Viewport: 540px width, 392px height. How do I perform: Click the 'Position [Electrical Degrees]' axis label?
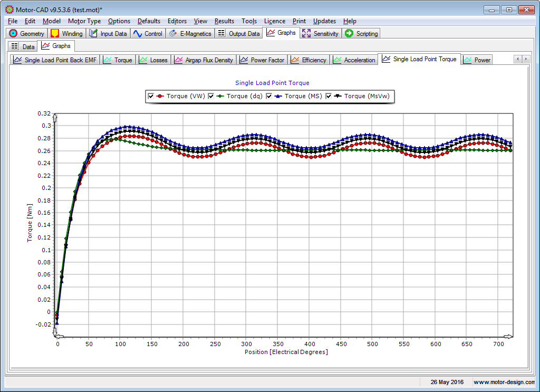[286, 352]
